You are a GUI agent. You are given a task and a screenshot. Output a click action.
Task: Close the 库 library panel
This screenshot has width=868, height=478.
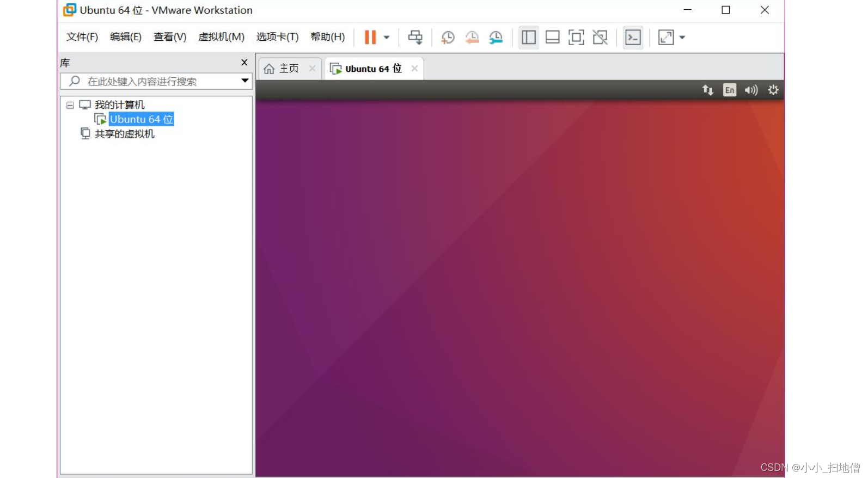pyautogui.click(x=244, y=63)
